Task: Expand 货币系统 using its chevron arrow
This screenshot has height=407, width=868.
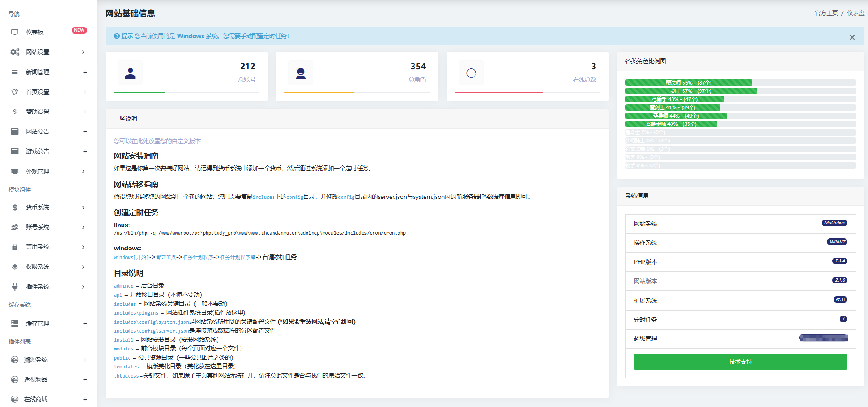Action: [x=83, y=208]
